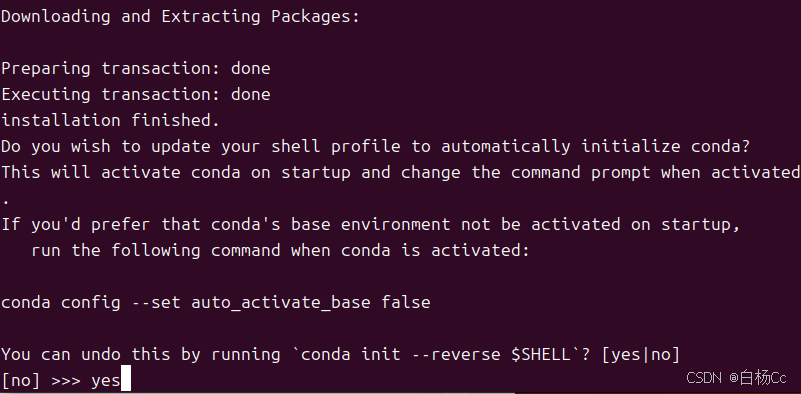Screen dimensions: 801x394
Task: Click the 'This will activate conda on startup' line
Action: click(400, 173)
